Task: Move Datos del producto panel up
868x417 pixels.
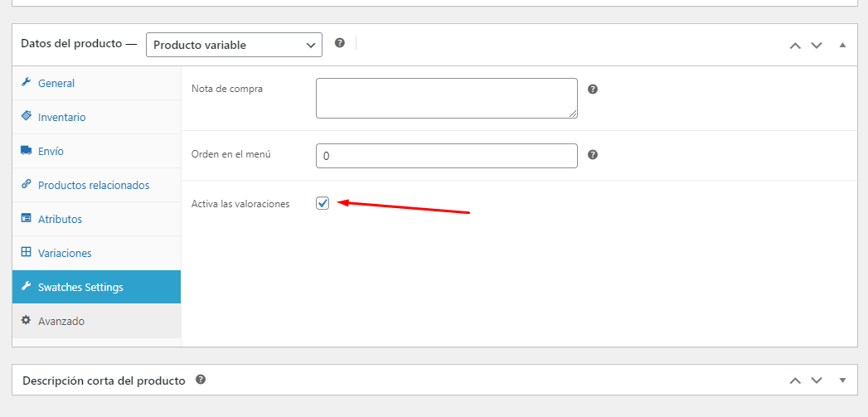Action: (796, 46)
